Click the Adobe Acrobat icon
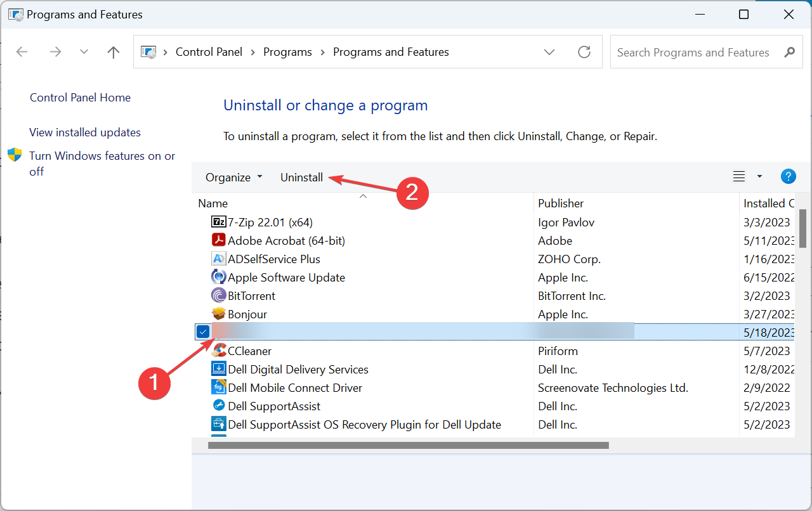This screenshot has width=812, height=511. click(x=219, y=241)
